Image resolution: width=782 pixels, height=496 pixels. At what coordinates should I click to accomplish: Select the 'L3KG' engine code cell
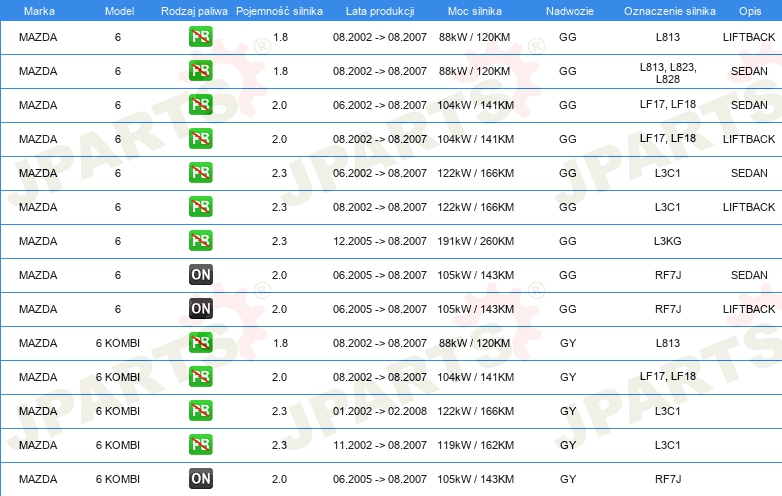tap(668, 241)
